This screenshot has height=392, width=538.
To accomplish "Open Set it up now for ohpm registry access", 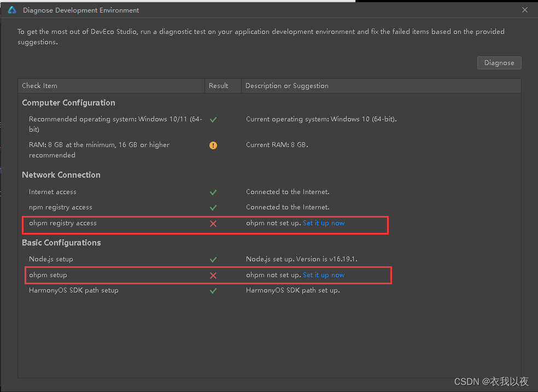I will pos(324,223).
